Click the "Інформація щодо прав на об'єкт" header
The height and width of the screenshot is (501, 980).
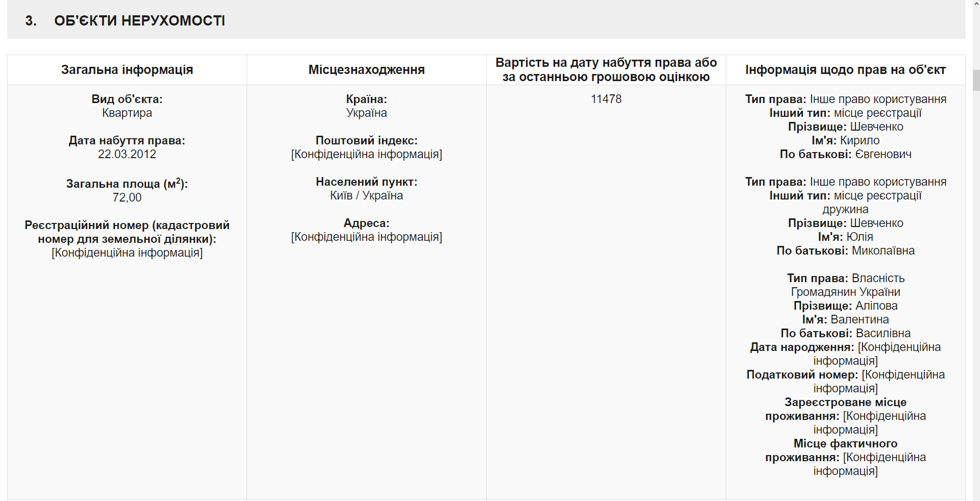click(845, 70)
